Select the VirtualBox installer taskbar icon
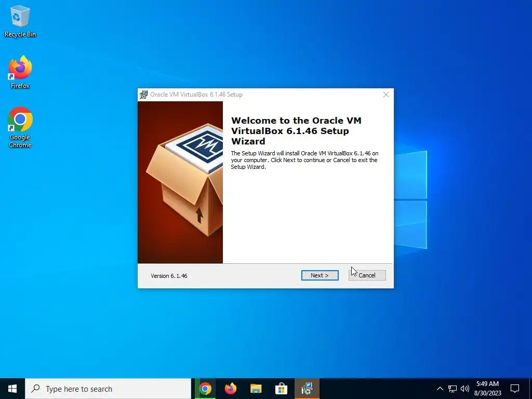This screenshot has height=399, width=532. pyautogui.click(x=307, y=389)
